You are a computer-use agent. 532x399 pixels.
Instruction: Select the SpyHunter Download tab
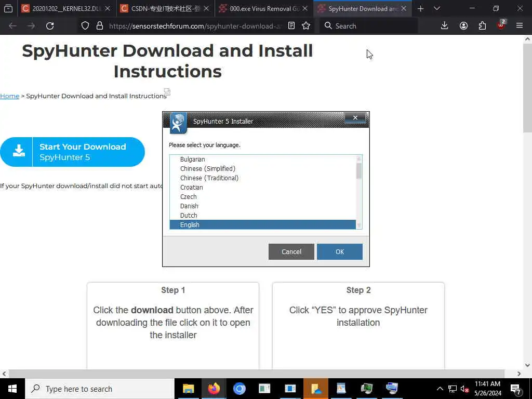click(x=362, y=9)
